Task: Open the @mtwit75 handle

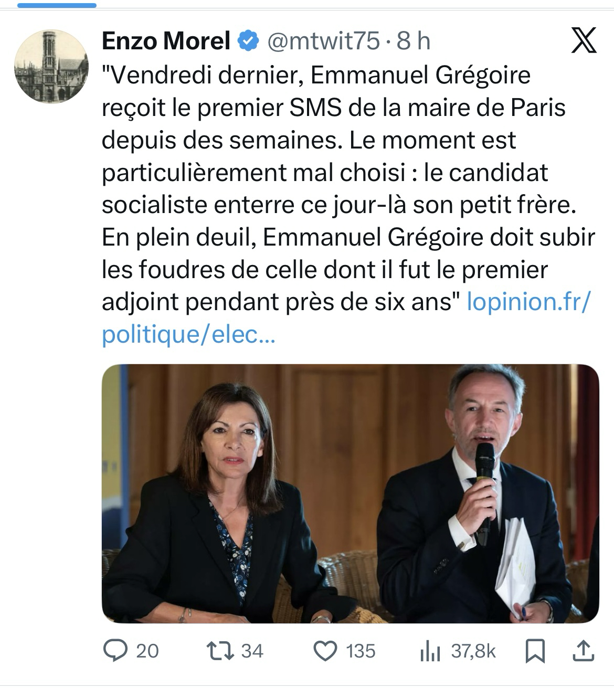Action: pyautogui.click(x=323, y=41)
